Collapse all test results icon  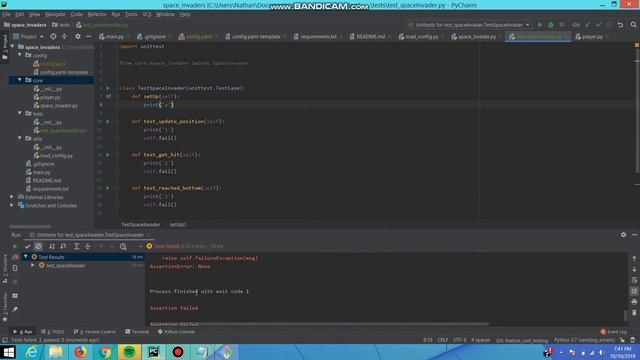tap(87, 246)
